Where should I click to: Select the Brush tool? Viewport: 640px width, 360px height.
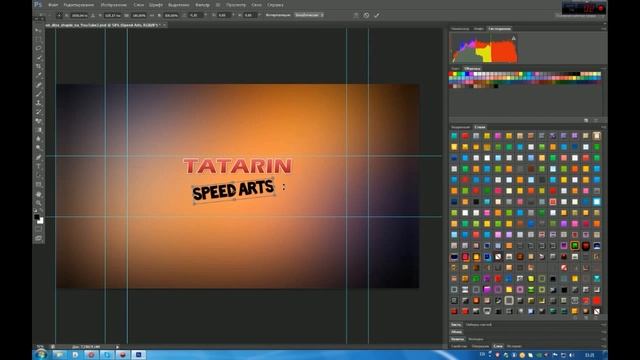point(38,94)
